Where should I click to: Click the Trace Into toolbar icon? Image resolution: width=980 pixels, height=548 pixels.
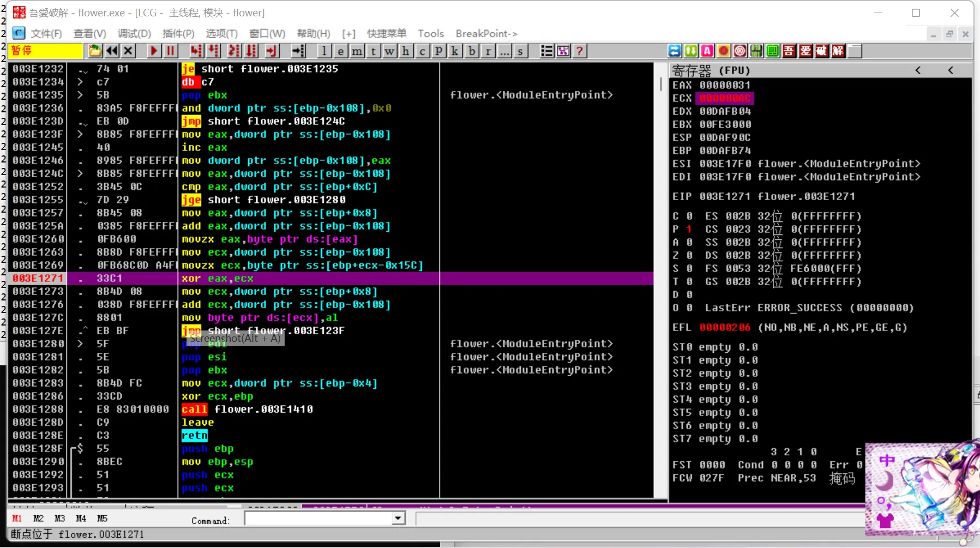click(x=234, y=51)
